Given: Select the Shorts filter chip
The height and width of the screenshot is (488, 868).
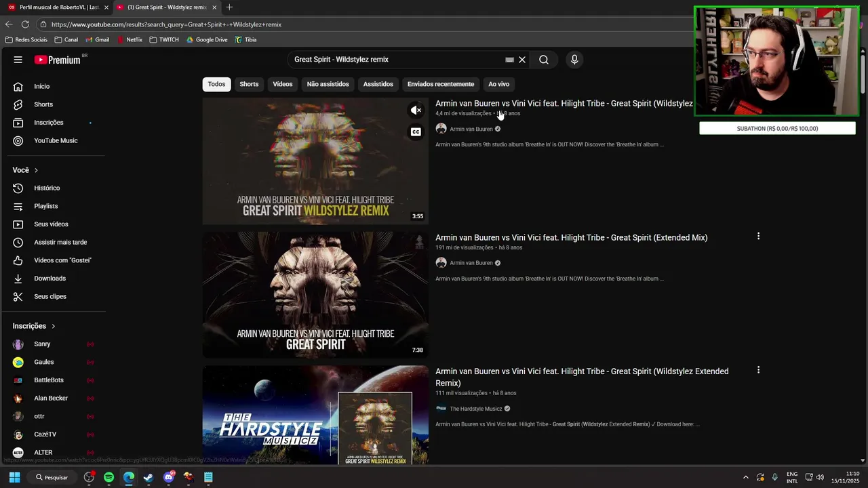Looking at the screenshot, I should (249, 84).
